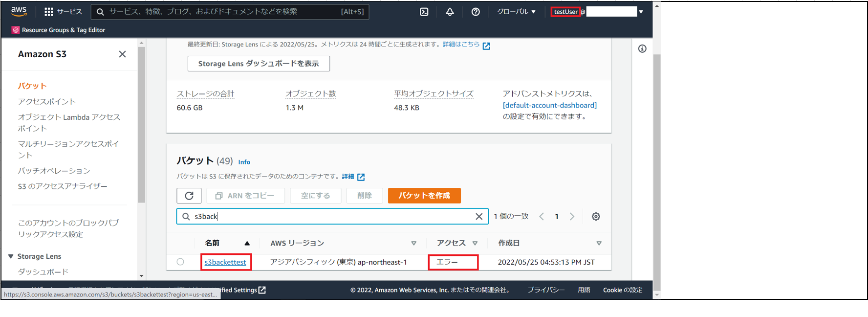Select バケット in the sidebar

pos(32,86)
